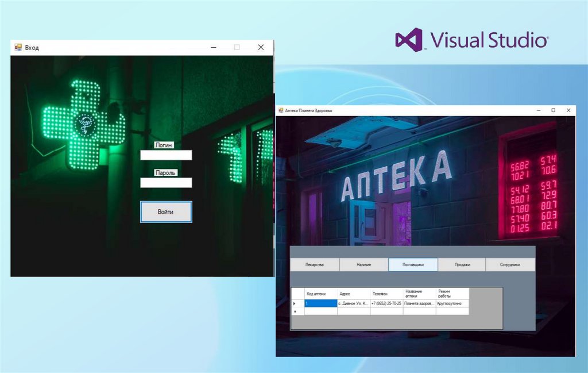The width and height of the screenshot is (588, 373).
Task: Select the cell 'Планета здоров...'
Action: (x=420, y=303)
